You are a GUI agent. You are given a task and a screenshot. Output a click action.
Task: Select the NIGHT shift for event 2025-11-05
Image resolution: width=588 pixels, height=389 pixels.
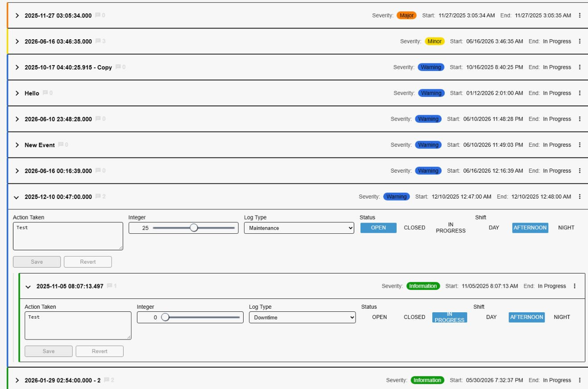pyautogui.click(x=562, y=317)
